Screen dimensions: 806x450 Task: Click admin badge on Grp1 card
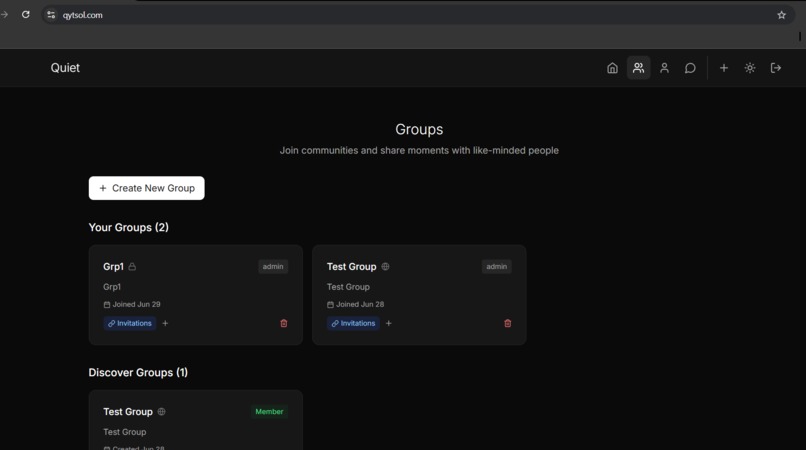[273, 266]
